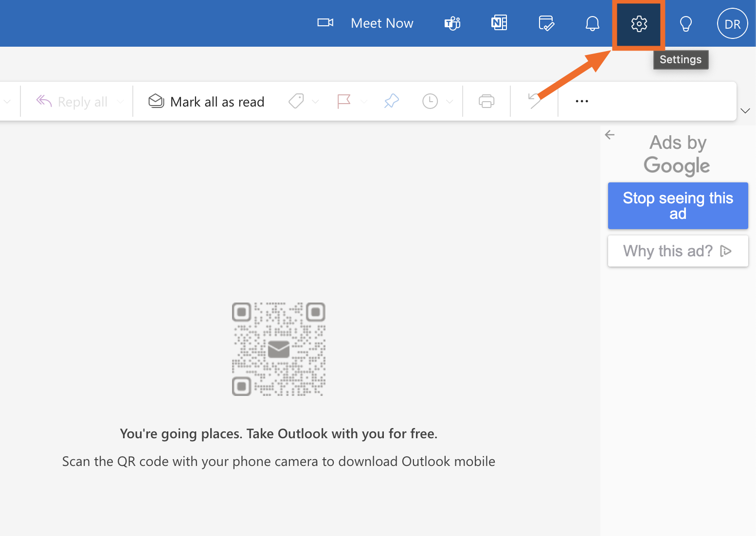The image size is (756, 536).
Task: Click Reply all button
Action: pos(72,102)
